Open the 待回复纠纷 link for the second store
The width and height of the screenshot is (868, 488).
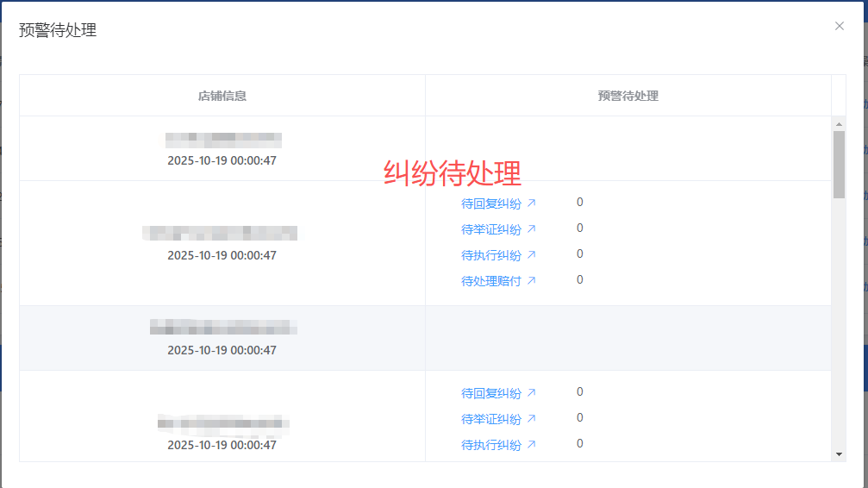point(491,203)
